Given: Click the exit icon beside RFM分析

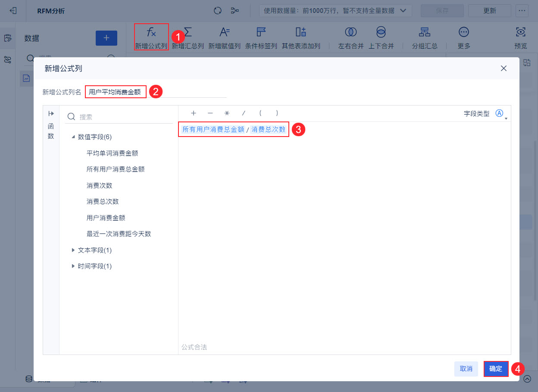Looking at the screenshot, I should coord(13,11).
